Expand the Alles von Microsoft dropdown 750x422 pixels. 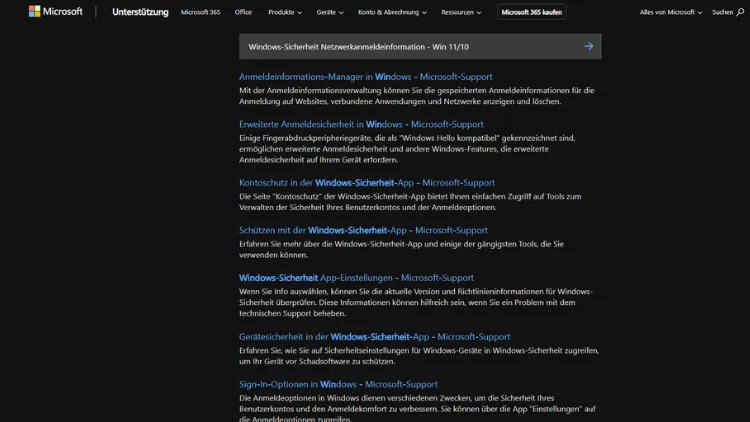(x=671, y=12)
